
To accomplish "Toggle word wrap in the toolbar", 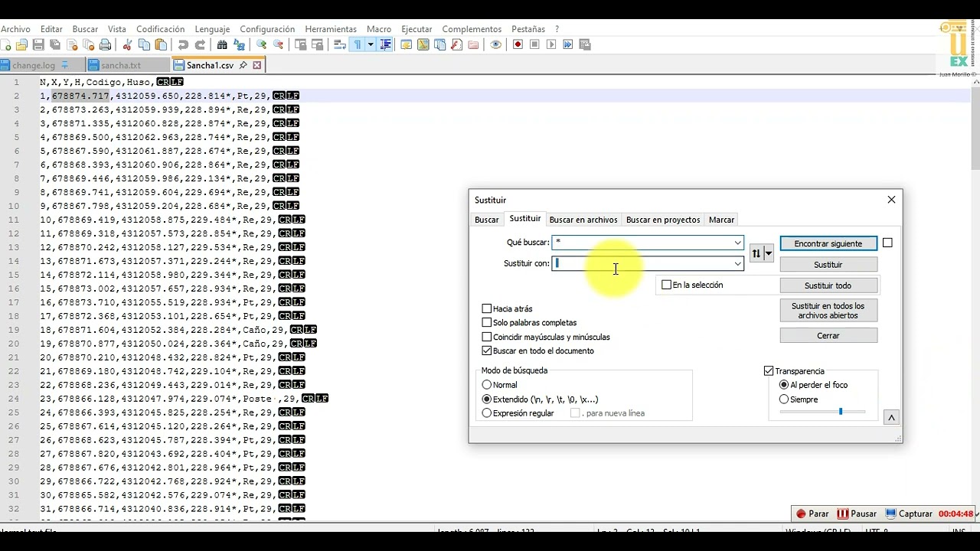I will (340, 44).
